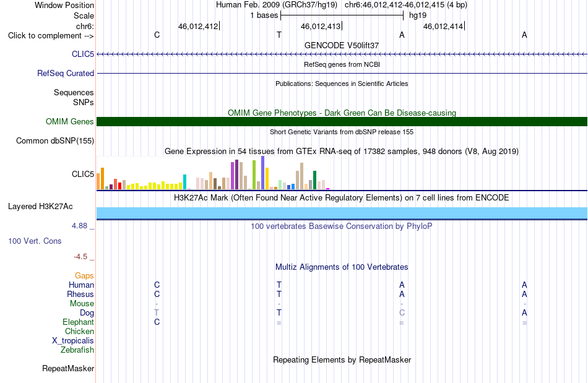Screen dimensions: 588x383
Task: Click the Mouse species label
Action: pyautogui.click(x=82, y=304)
